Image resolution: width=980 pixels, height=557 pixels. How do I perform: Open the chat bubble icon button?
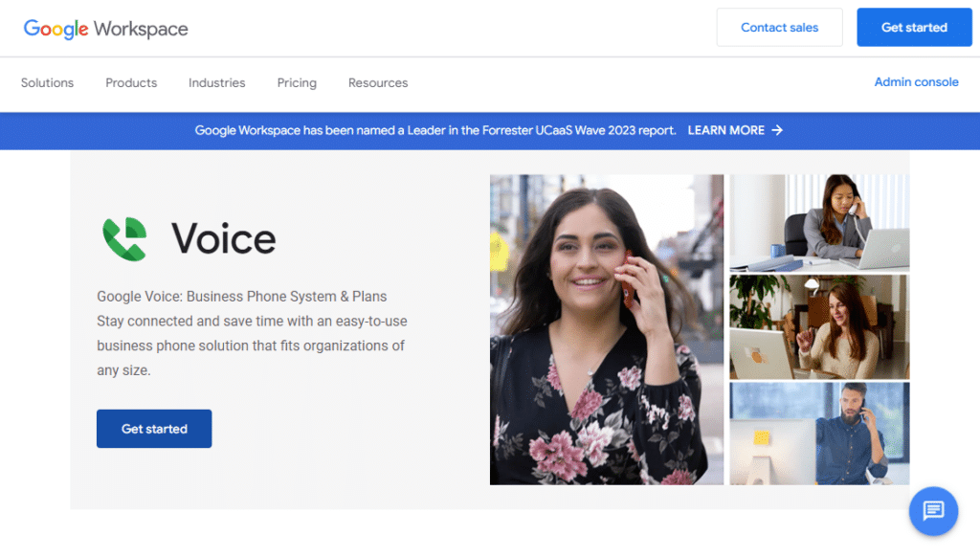[x=933, y=511]
